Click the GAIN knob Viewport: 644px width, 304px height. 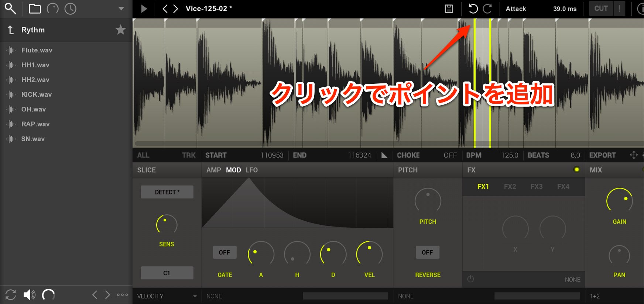point(620,201)
